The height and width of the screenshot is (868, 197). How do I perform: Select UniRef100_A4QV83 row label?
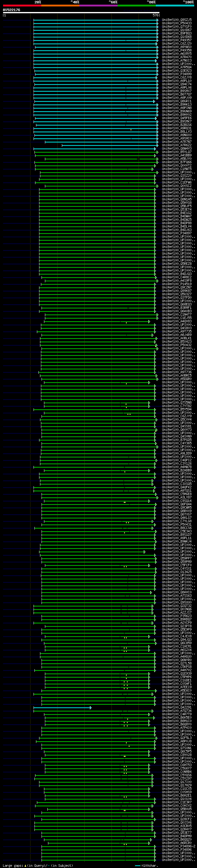(177, 321)
